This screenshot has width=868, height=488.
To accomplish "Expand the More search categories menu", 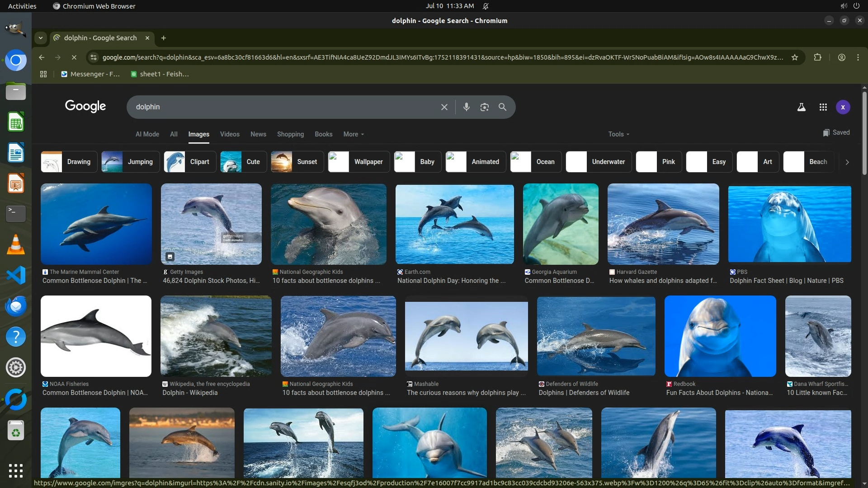I will coord(353,134).
